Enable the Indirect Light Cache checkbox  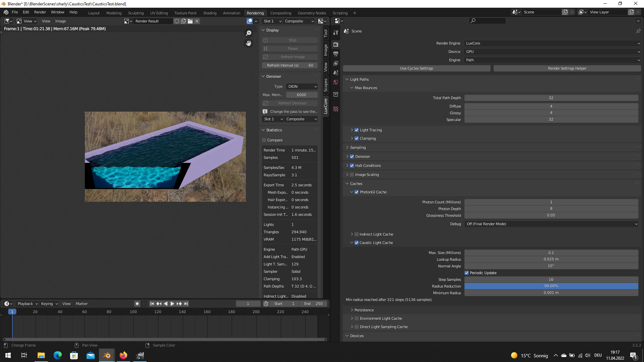357,234
